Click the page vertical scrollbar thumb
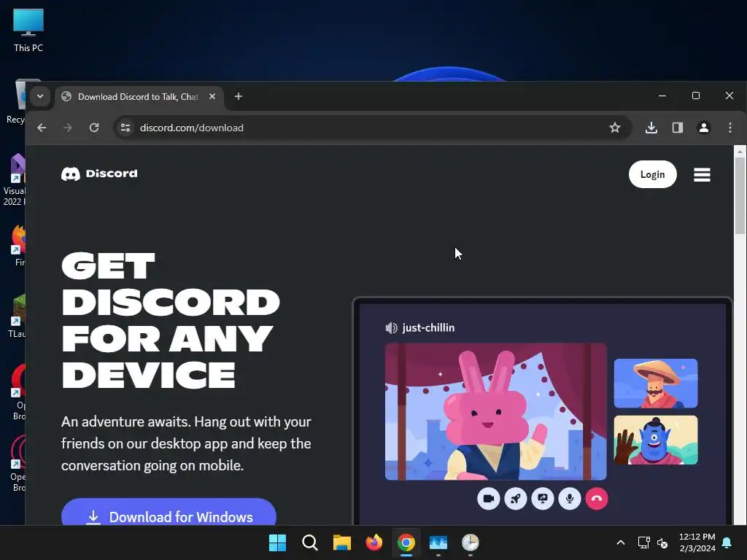Image resolution: width=747 pixels, height=560 pixels. (x=740, y=196)
